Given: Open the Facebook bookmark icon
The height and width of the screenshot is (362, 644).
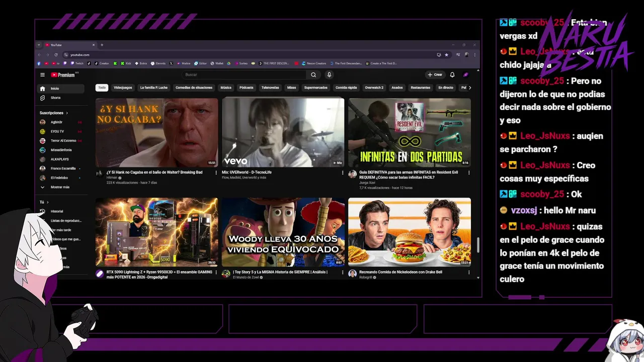Looking at the screenshot, I should (x=39, y=63).
